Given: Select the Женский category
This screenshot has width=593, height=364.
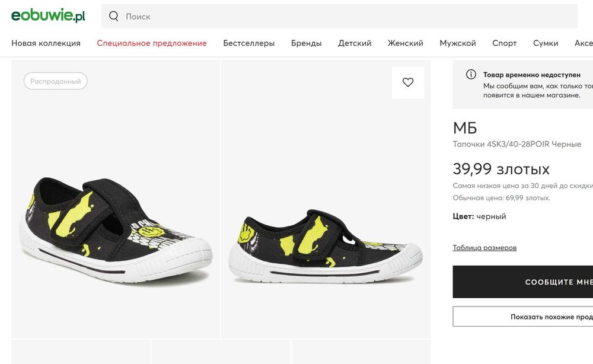Looking at the screenshot, I should (x=406, y=43).
